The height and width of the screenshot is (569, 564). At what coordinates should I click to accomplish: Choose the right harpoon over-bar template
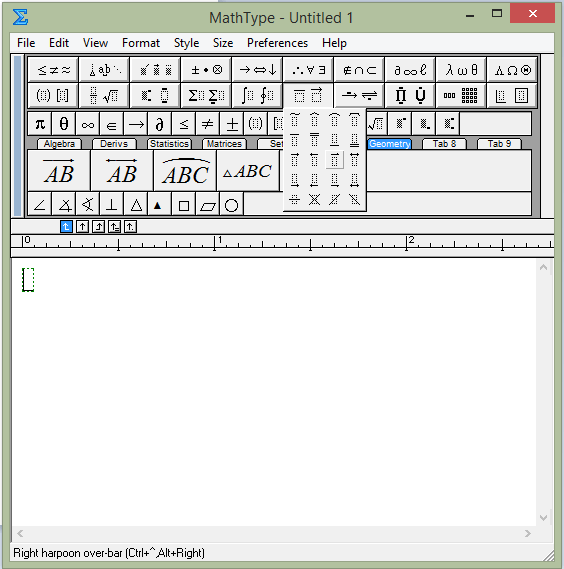tap(335, 160)
